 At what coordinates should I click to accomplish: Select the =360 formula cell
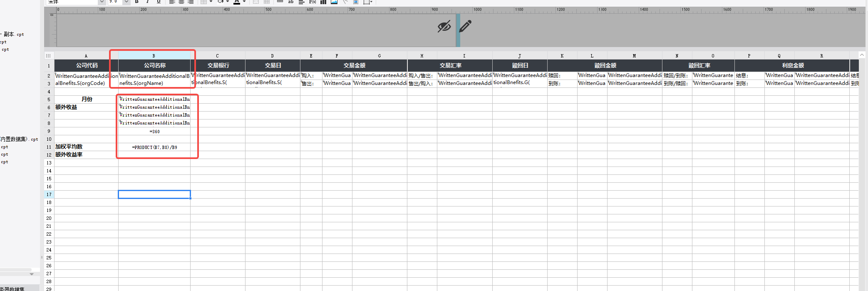[154, 132]
